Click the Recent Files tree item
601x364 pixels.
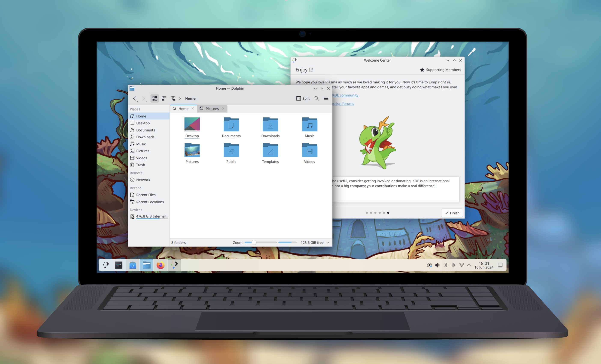tap(146, 195)
